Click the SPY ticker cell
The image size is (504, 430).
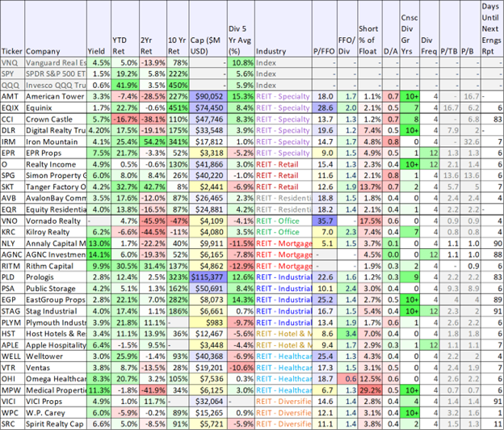[12, 74]
